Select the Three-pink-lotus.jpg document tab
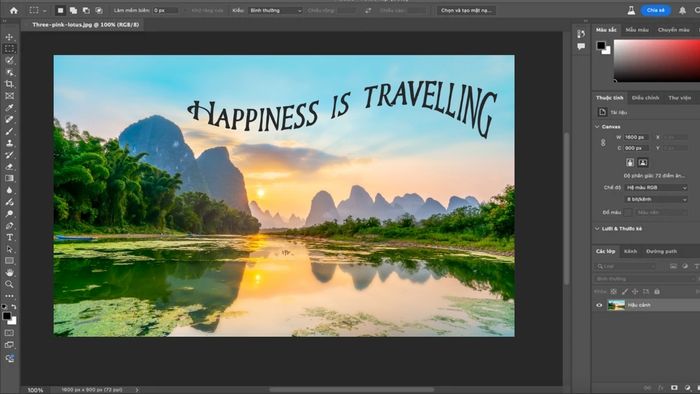The image size is (700, 394). point(85,25)
